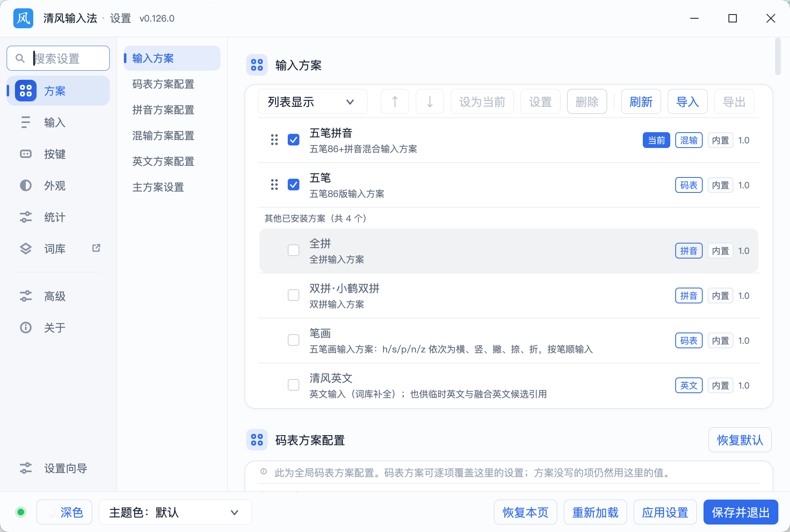Click the 统计 sliders icon
This screenshot has height=532, width=790.
point(26,217)
